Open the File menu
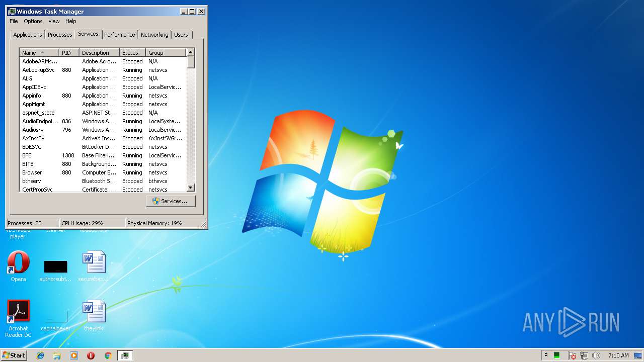The image size is (644, 362). (14, 21)
